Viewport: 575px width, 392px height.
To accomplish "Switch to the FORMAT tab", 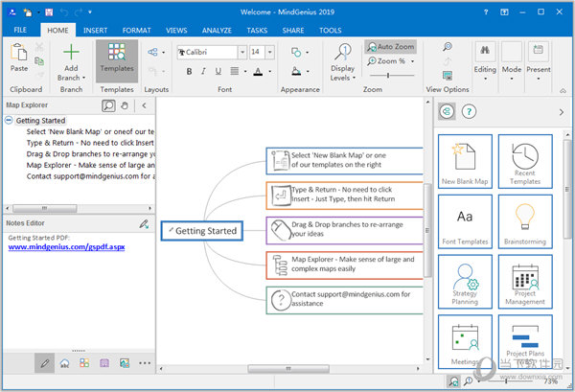I will coord(136,31).
